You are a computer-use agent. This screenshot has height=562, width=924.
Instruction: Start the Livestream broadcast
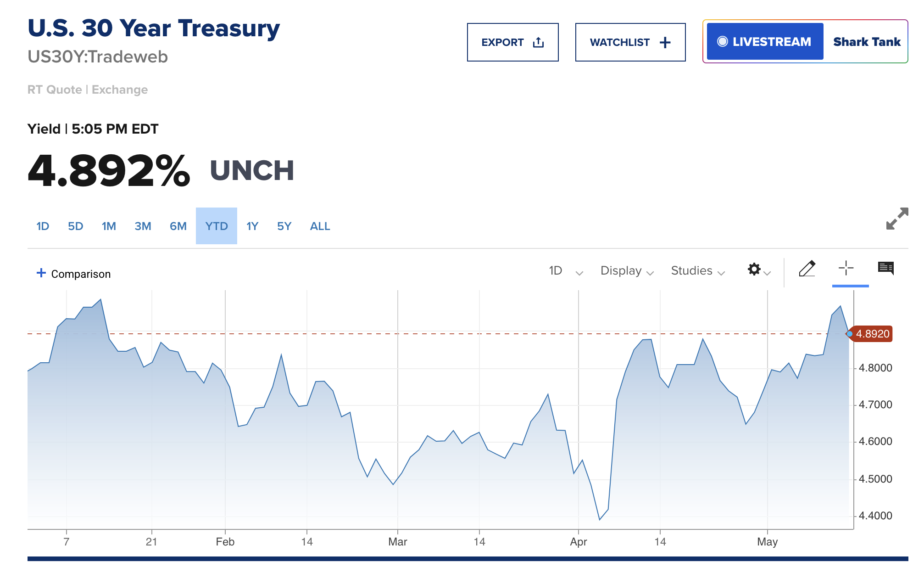coord(765,42)
